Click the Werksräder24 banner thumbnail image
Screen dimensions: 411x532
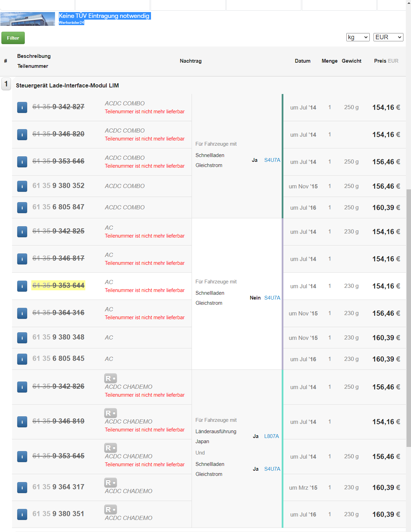point(28,19)
